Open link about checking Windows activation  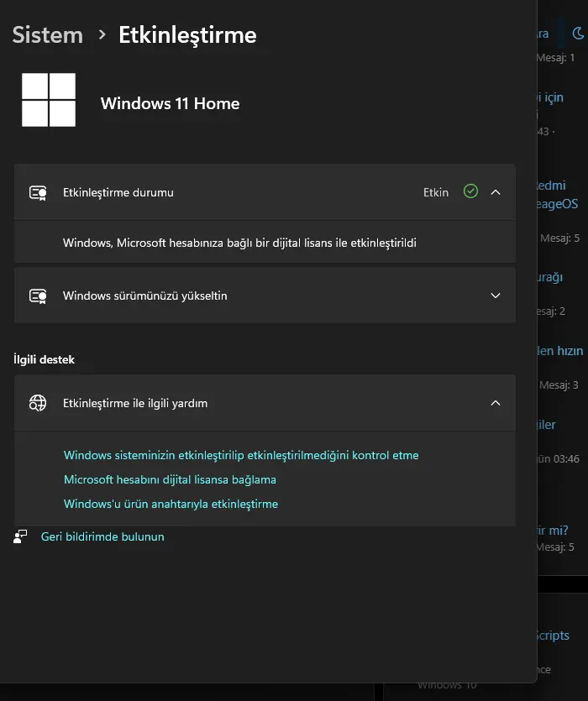(241, 455)
